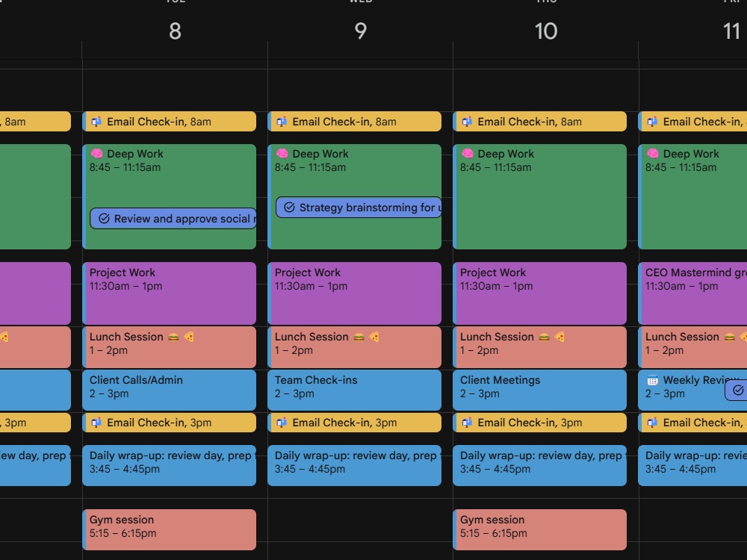Click brain icon on Thursday Deep Work
This screenshot has height=560, width=747.
coord(468,153)
